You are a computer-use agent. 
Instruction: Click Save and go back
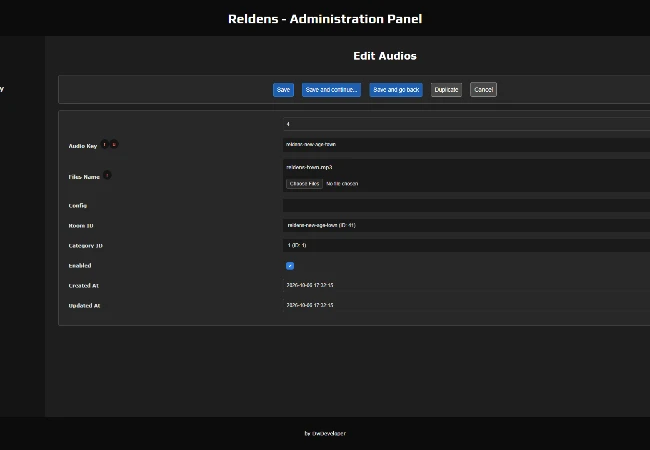coord(396,90)
